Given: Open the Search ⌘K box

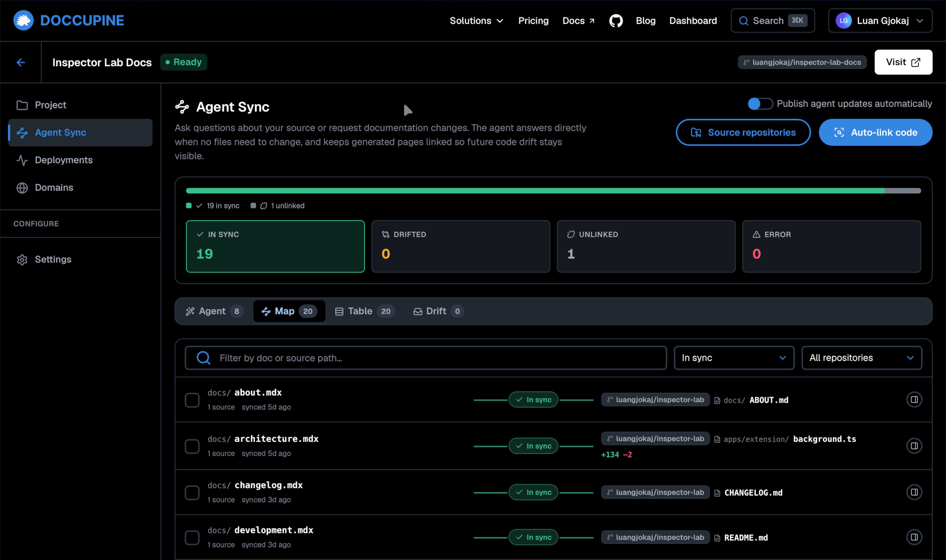Looking at the screenshot, I should (773, 21).
